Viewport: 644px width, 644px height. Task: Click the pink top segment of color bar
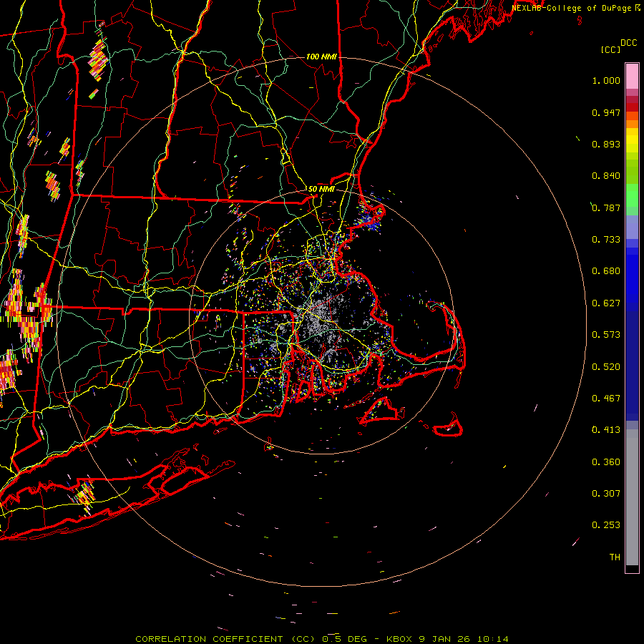tap(632, 77)
